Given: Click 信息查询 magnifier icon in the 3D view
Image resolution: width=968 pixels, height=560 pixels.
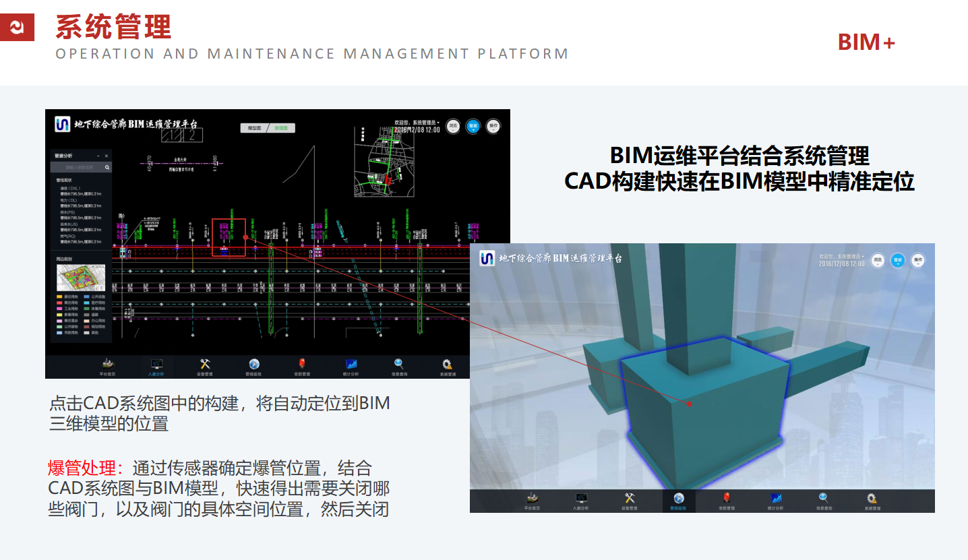Looking at the screenshot, I should click(824, 499).
